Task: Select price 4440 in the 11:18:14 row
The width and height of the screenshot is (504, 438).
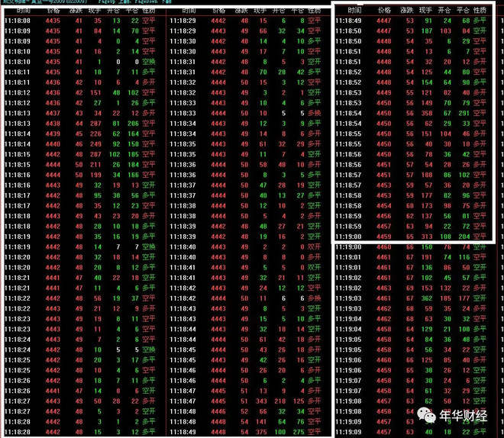Action: point(53,144)
